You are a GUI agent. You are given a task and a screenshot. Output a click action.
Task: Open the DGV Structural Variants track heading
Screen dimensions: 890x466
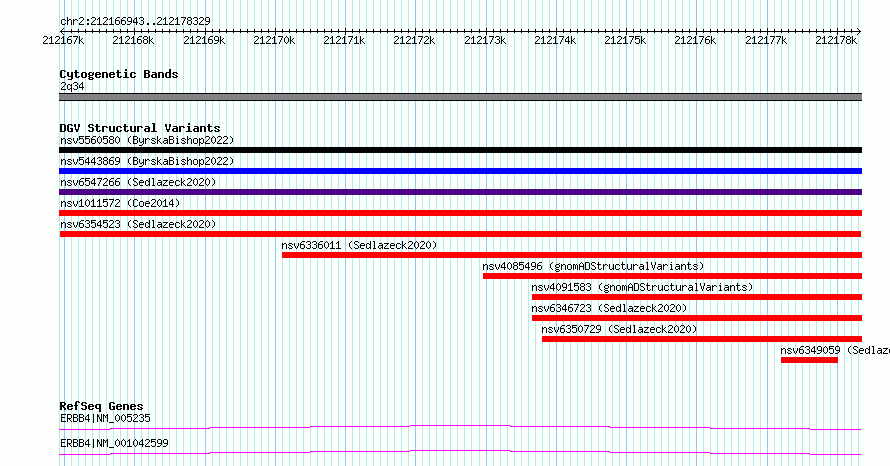[x=140, y=128]
